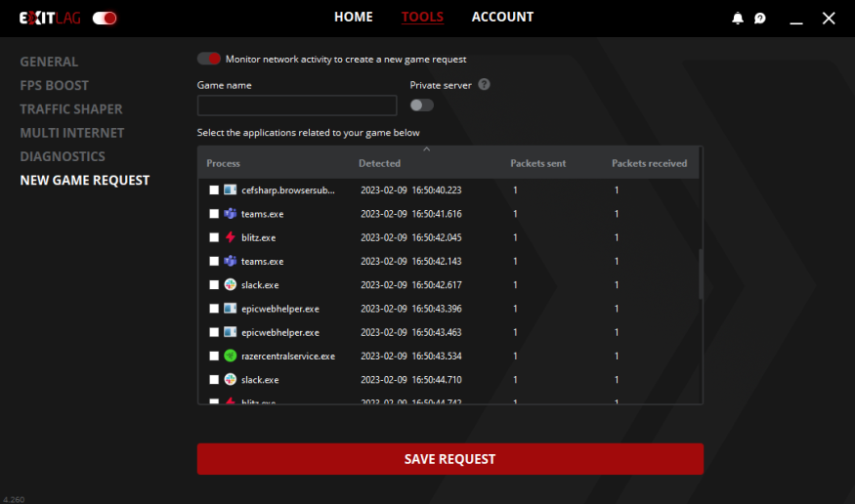
Task: Check teams.exe detected at 16:50:41.616
Action: pos(214,214)
